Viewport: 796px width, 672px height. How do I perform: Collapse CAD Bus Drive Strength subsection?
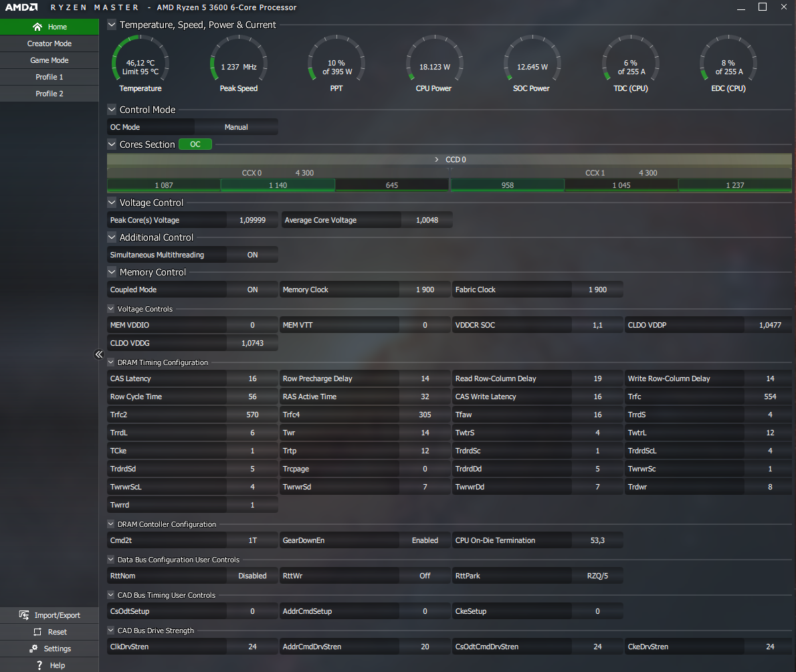[110, 631]
